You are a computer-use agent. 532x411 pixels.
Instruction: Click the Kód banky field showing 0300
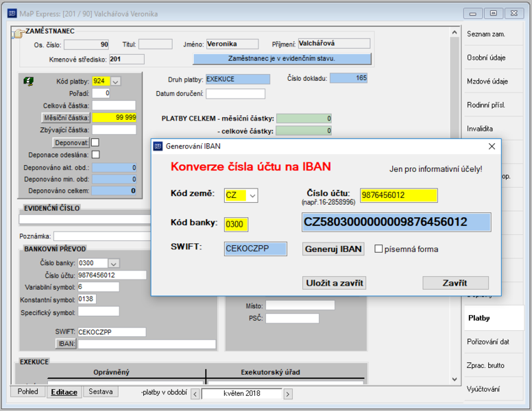point(236,225)
